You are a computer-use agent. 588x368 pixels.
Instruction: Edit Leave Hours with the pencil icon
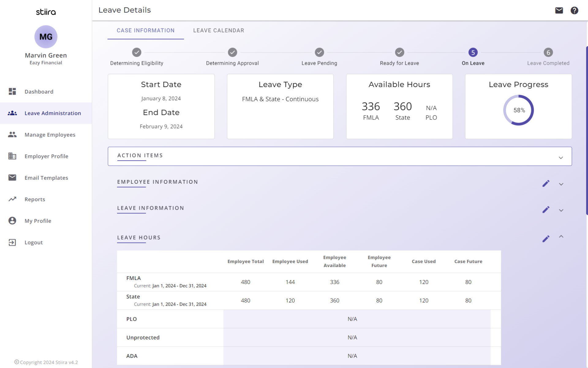[x=546, y=239]
